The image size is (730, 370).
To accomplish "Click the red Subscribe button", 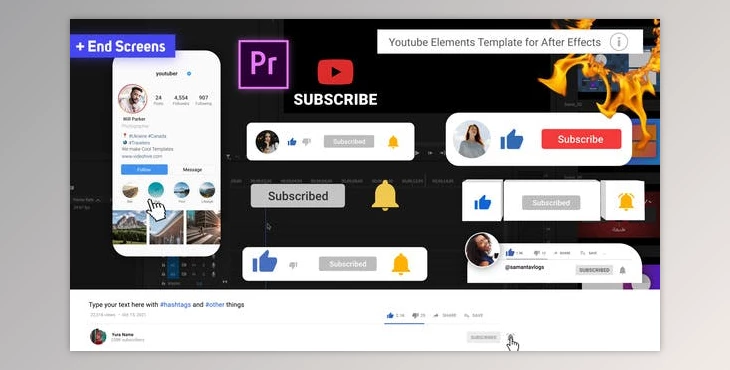I will (x=581, y=139).
